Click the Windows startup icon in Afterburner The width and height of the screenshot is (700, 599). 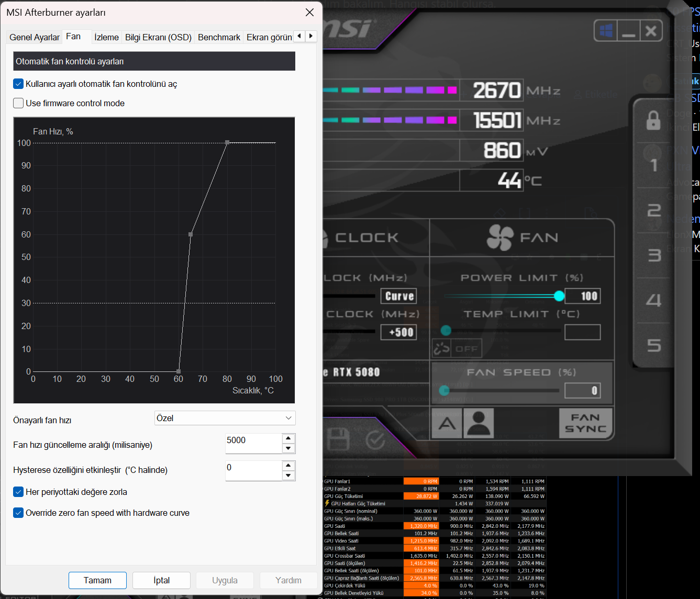[x=606, y=31]
